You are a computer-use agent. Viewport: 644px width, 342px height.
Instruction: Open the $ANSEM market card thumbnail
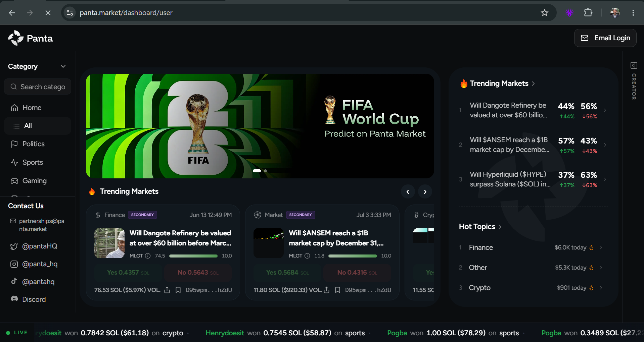pyautogui.click(x=269, y=243)
